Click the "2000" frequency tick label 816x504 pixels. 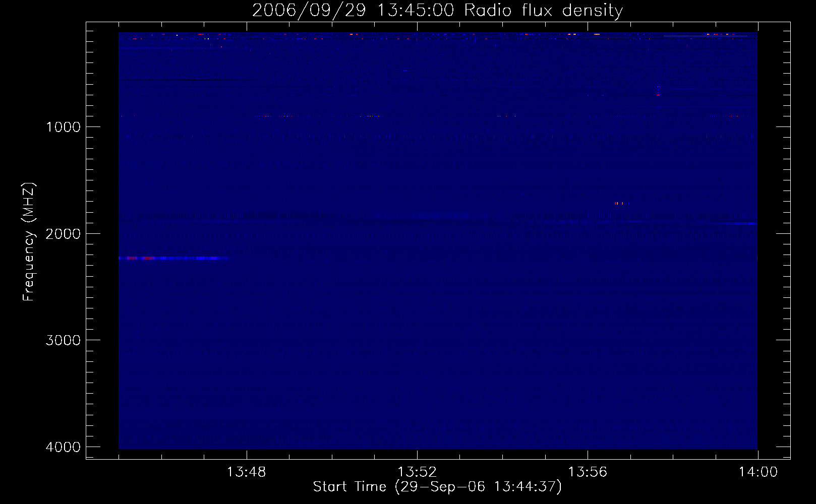[63, 233]
